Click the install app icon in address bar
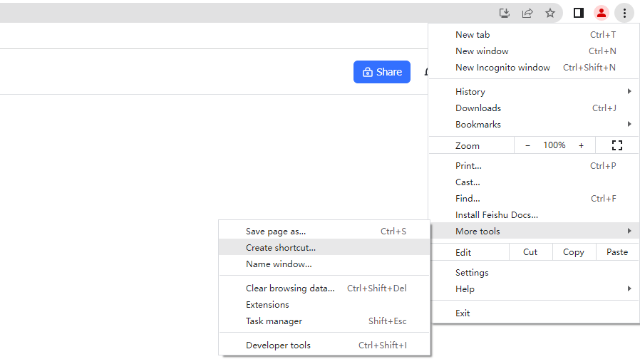Viewport: 640px width, 364px height. [x=505, y=13]
